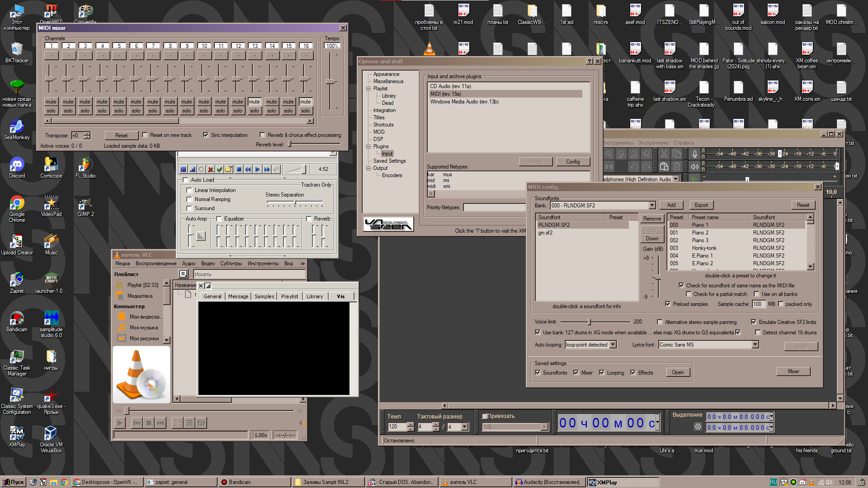Toggle VLC playlist view icon in controls
Screen dimensions: 868x488
coord(189,423)
